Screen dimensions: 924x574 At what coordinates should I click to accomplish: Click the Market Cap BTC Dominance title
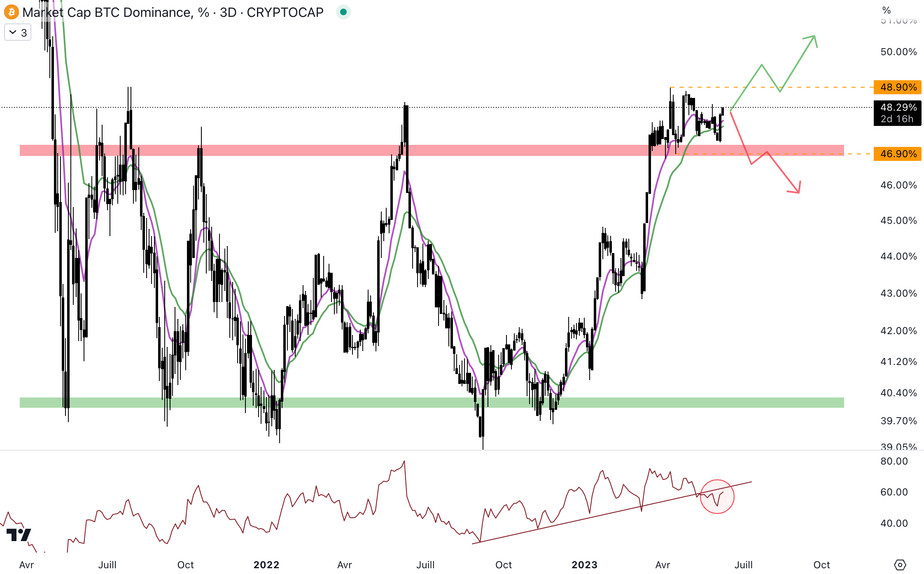click(x=106, y=12)
